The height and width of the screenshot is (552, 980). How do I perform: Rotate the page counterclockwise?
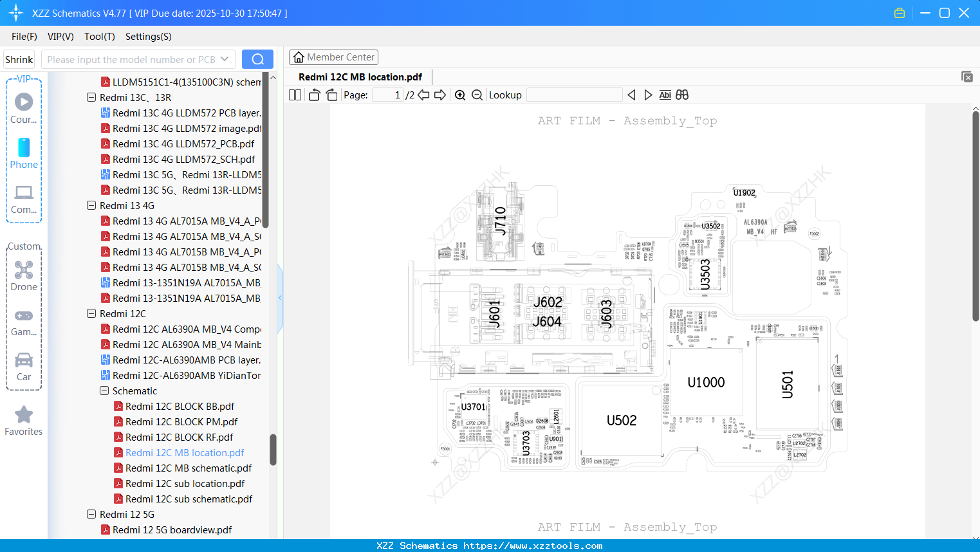[x=314, y=95]
